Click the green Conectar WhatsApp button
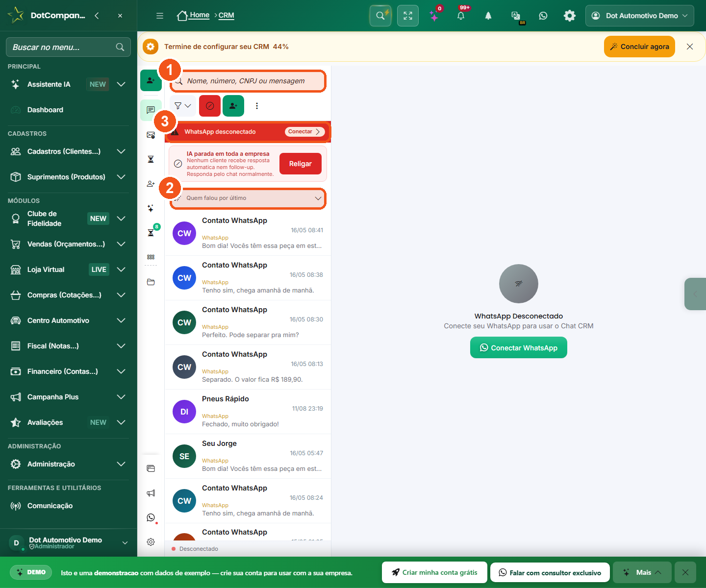 (x=519, y=347)
